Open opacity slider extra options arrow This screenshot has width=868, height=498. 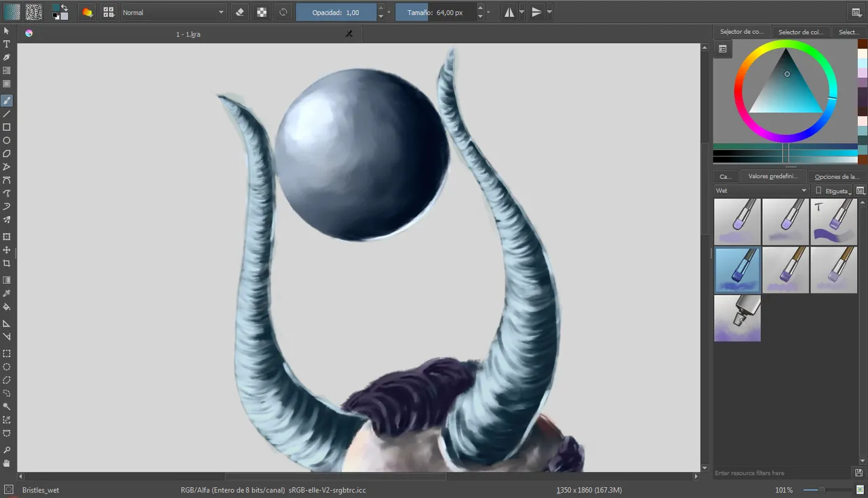[389, 12]
